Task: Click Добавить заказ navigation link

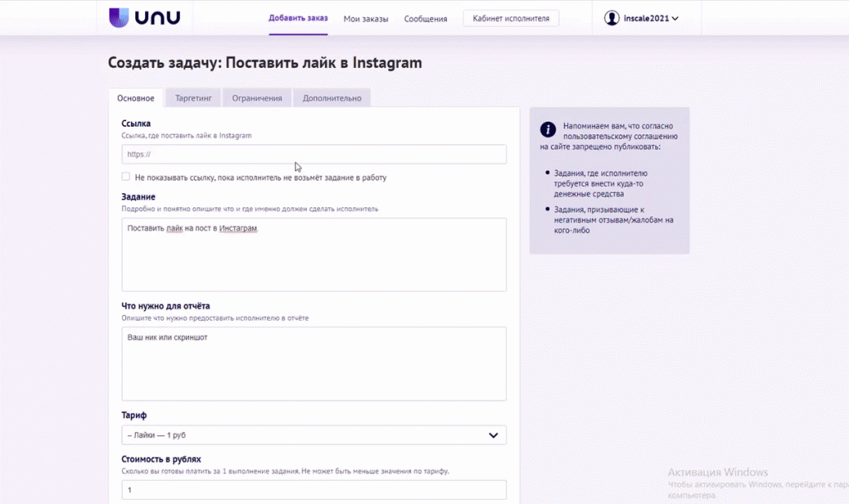Action: point(298,18)
